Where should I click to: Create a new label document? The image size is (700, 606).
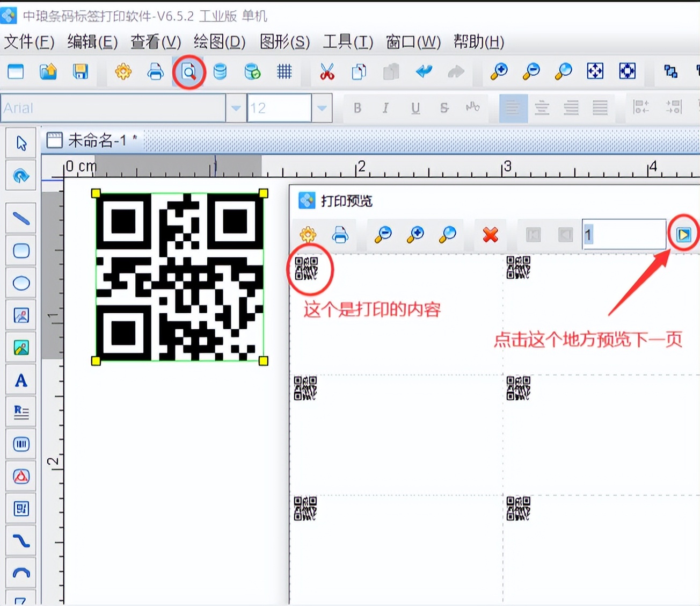coord(16,71)
